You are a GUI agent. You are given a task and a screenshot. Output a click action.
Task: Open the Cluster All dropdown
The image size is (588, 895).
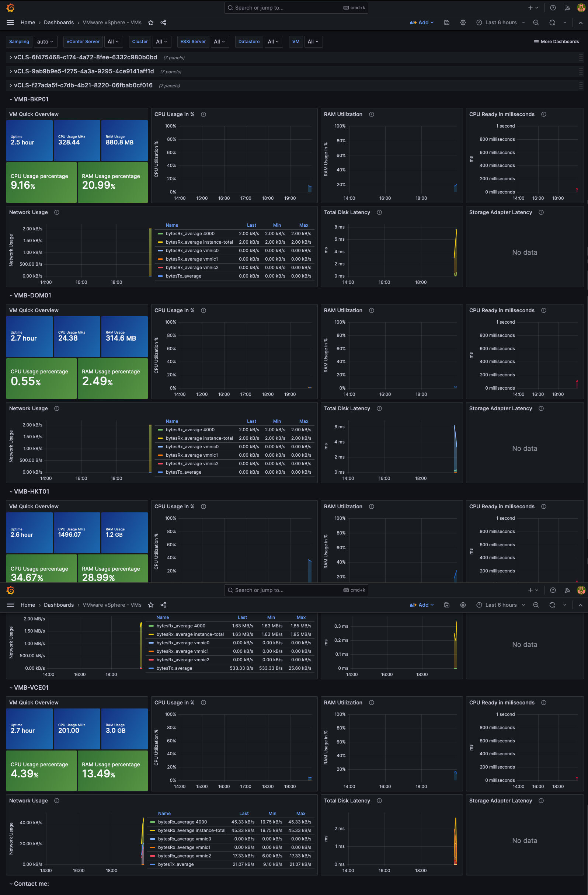[162, 42]
